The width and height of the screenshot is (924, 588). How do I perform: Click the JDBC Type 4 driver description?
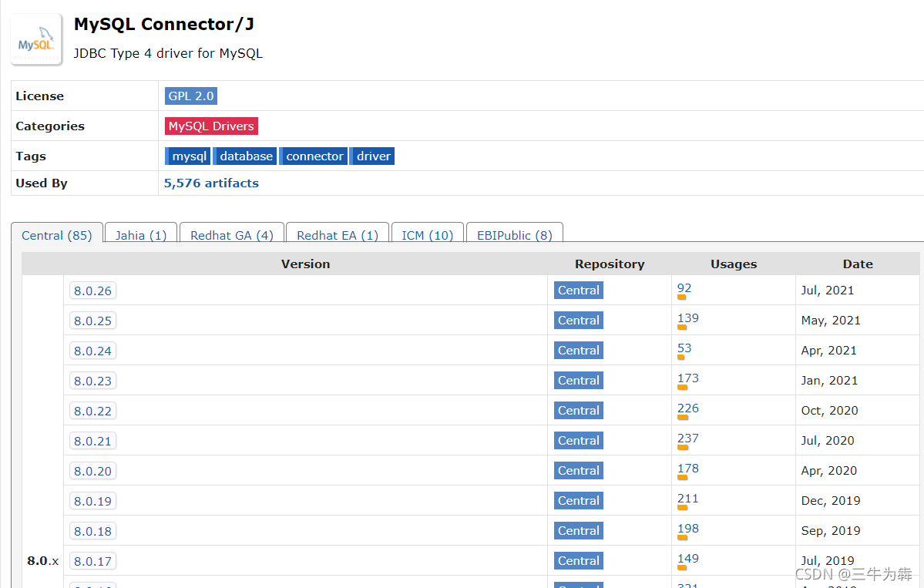[x=168, y=54]
